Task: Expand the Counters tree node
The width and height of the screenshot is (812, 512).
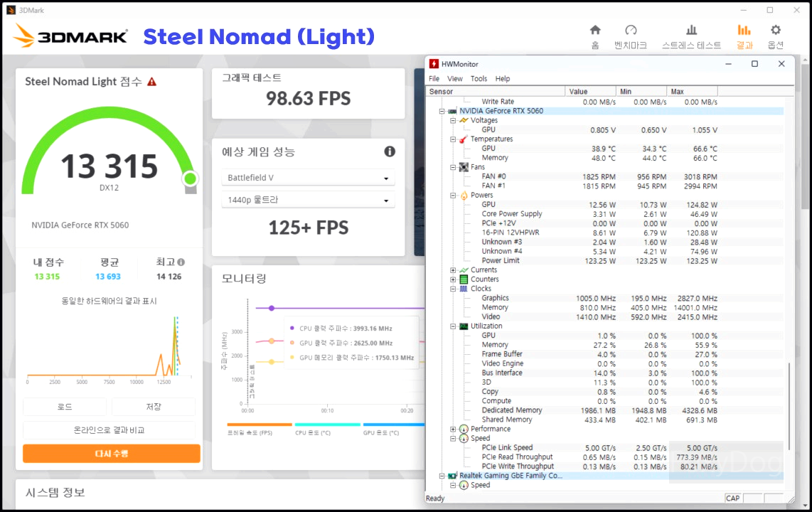Action: (453, 279)
